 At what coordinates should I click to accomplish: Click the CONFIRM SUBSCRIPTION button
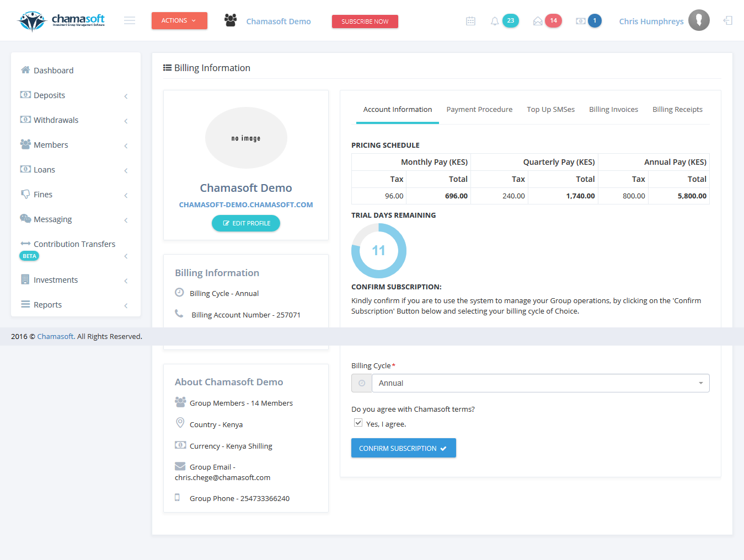(404, 448)
